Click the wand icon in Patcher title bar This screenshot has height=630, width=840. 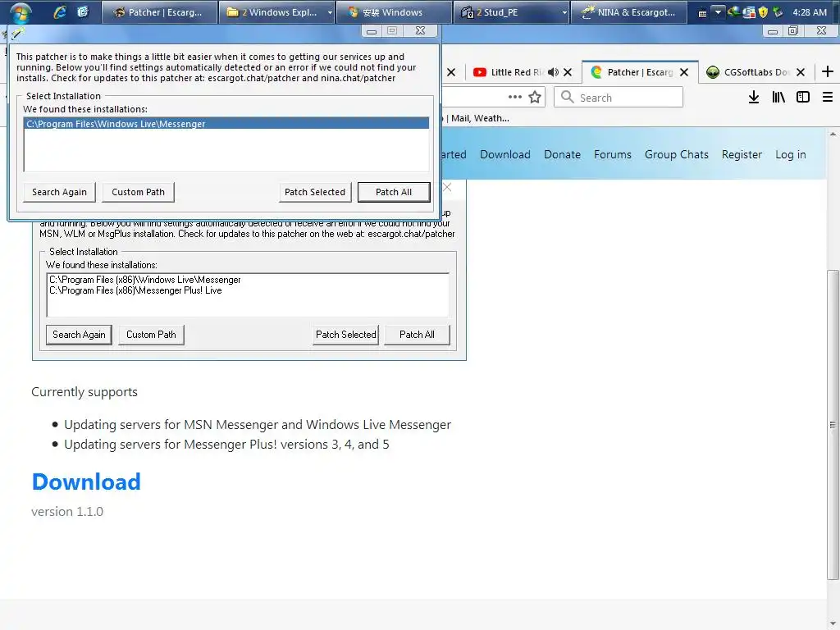coord(17,33)
